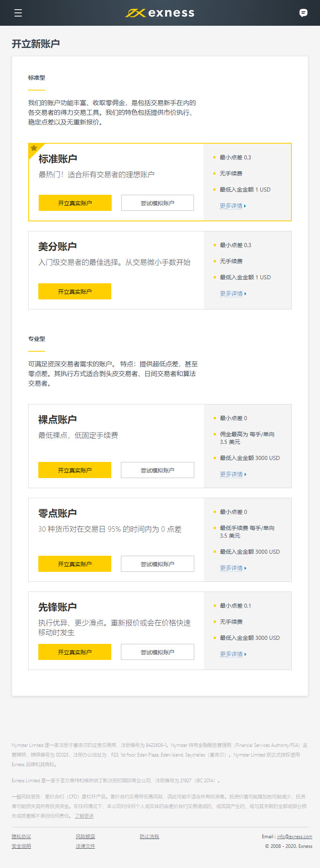The height and width of the screenshot is (868, 320).
Task: Click 尝试模拟账户 for 先锋账户
Action: tap(158, 652)
